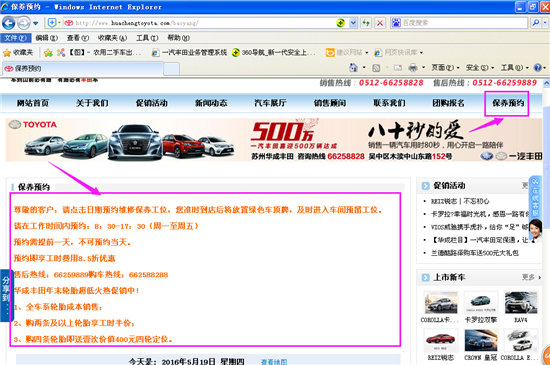Open the 文件 menu
This screenshot has height=365, width=550.
(x=15, y=38)
